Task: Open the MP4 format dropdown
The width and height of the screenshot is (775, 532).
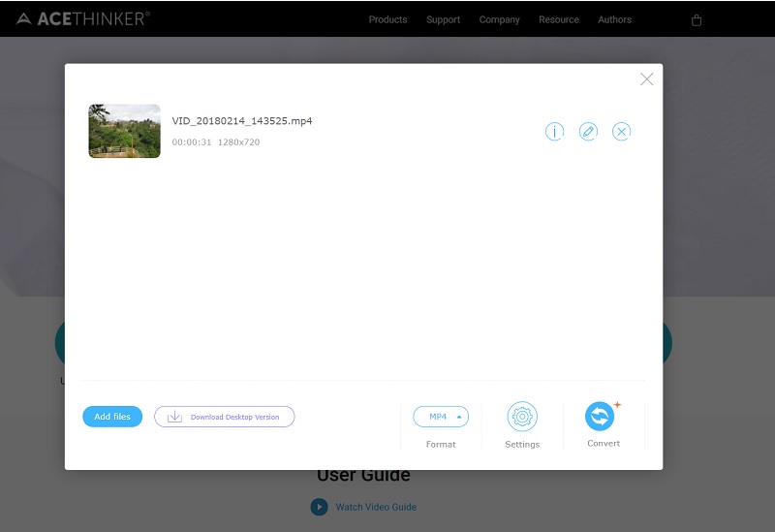Action: tap(441, 417)
